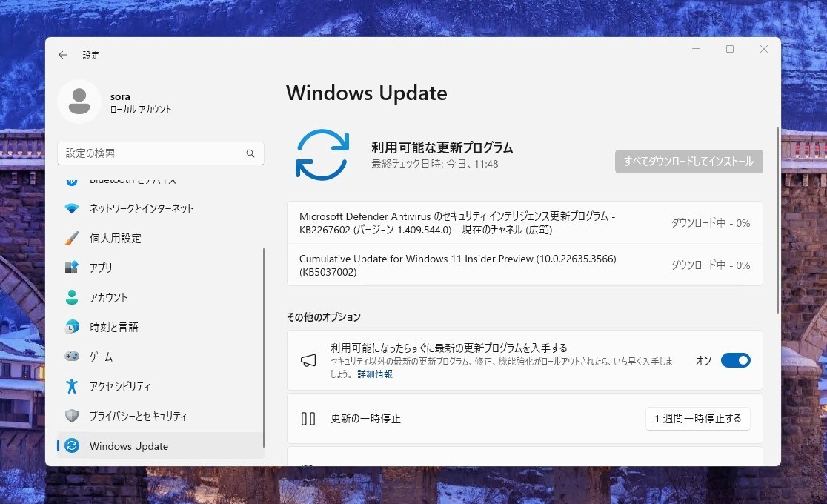Expand the KB2267602 Defender update entry
The height and width of the screenshot is (504, 827).
[524, 222]
